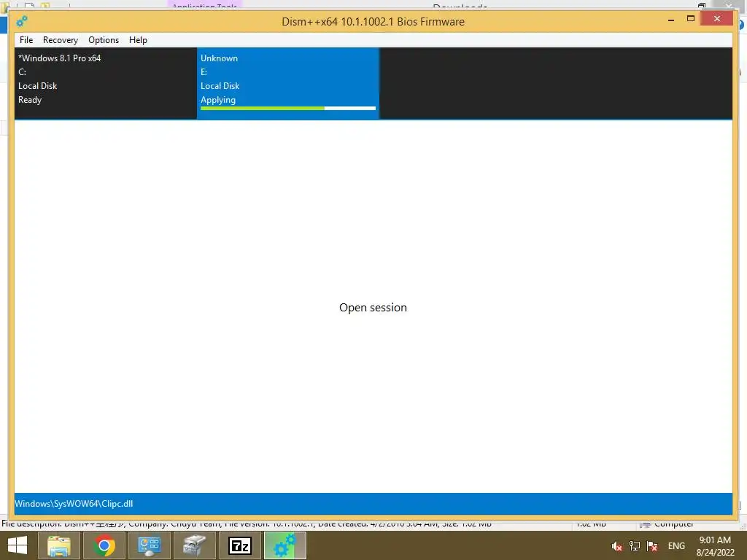
Task: Click the network tray icon
Action: [x=635, y=546]
